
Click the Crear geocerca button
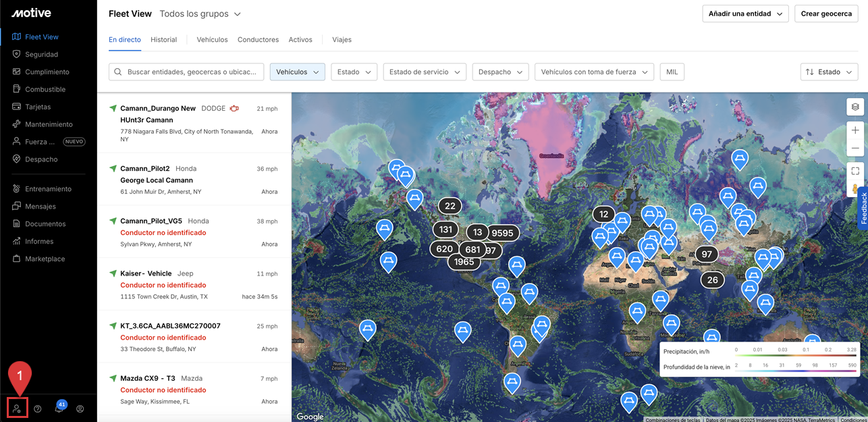(826, 14)
